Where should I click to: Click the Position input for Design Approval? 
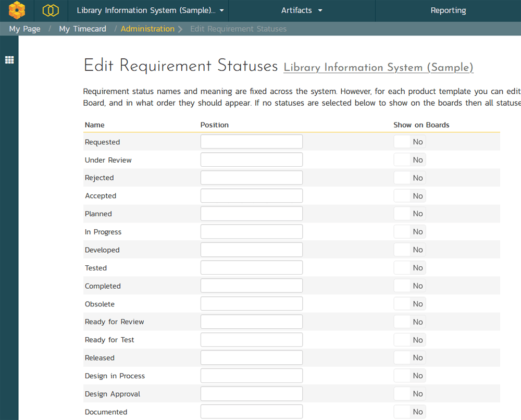[x=252, y=393]
